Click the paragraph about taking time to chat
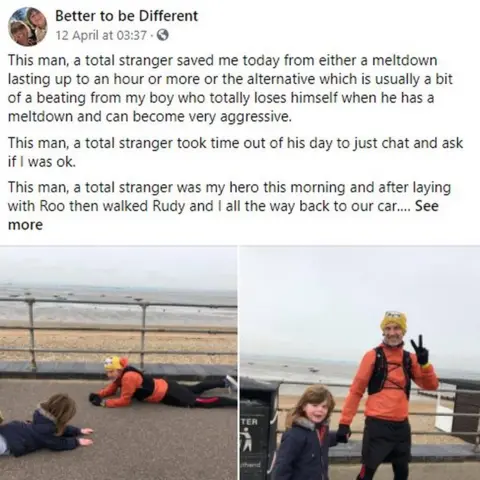Viewport: 480px width, 480px height. click(x=235, y=152)
